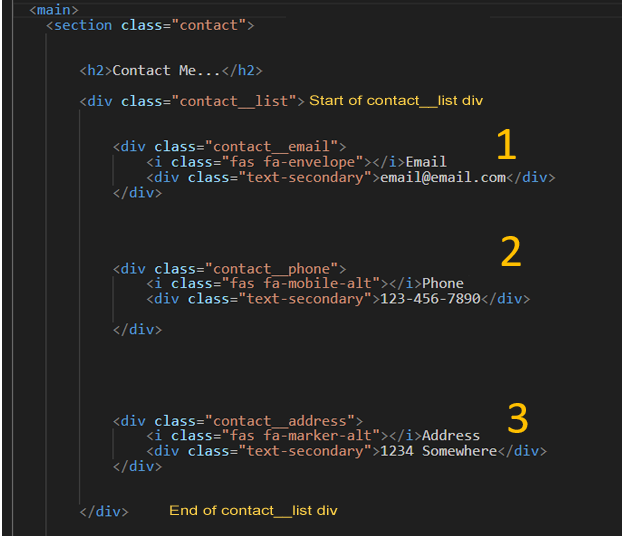Click the yellow number 2 annotation

coord(510,253)
